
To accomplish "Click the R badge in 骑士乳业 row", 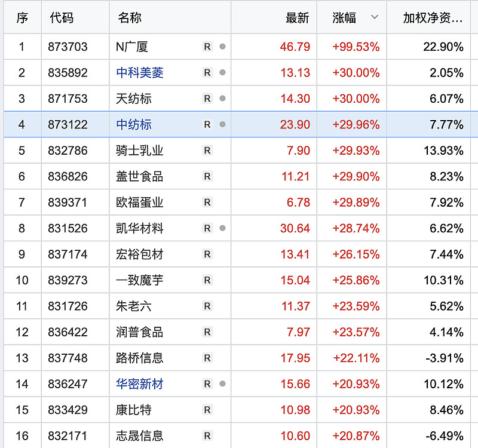I will tap(207, 151).
